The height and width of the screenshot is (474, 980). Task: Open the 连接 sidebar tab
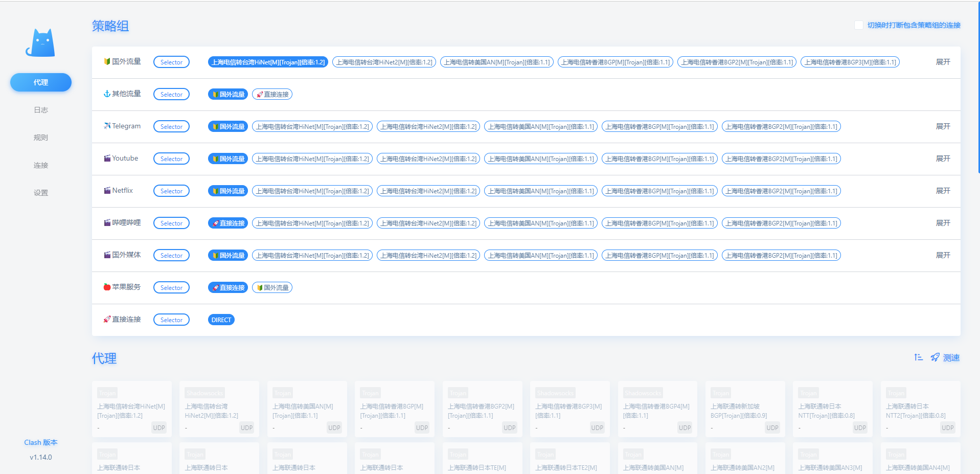pyautogui.click(x=41, y=165)
